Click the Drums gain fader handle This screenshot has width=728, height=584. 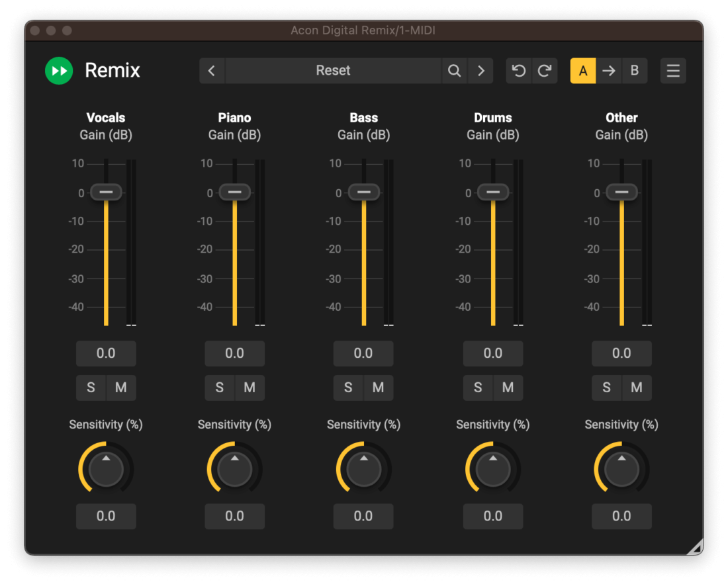pos(493,192)
